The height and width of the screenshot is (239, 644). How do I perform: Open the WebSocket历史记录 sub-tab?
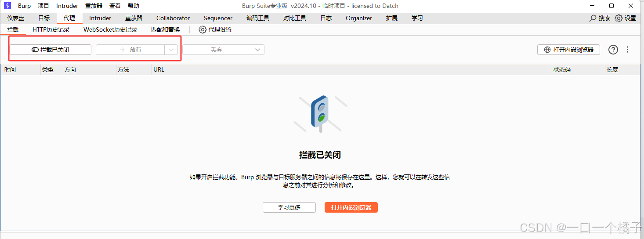(x=110, y=29)
